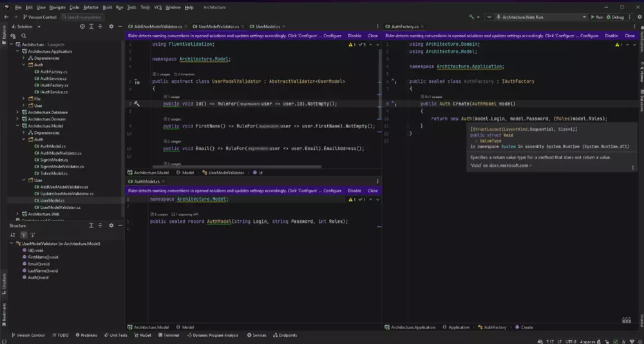Open the Version Control tool window at bottom
The height and width of the screenshot is (344, 644).
(28, 336)
